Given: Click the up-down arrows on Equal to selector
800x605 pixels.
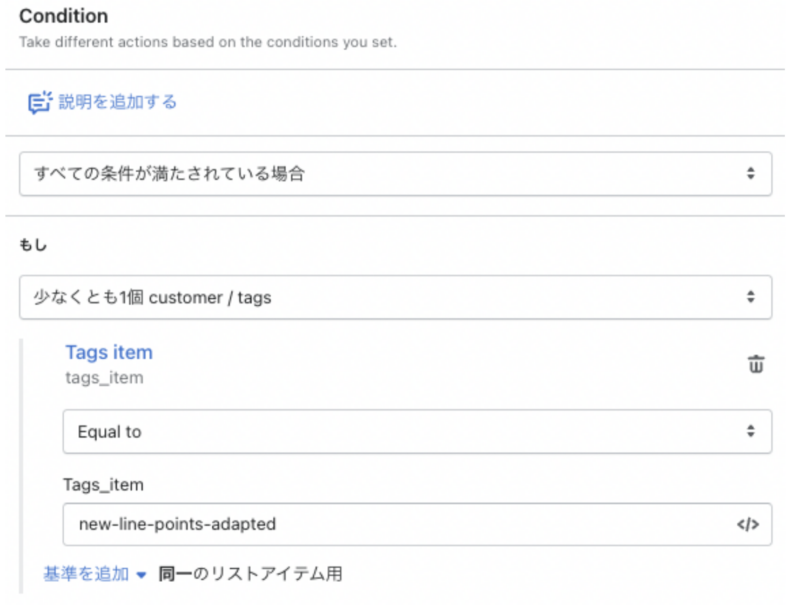Looking at the screenshot, I should pyautogui.click(x=750, y=431).
